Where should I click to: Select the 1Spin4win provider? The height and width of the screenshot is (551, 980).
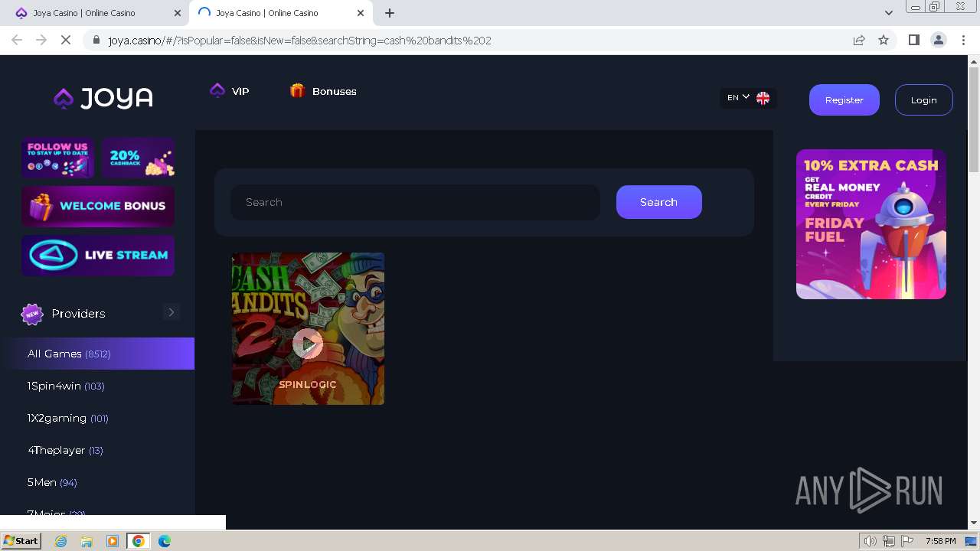point(66,386)
